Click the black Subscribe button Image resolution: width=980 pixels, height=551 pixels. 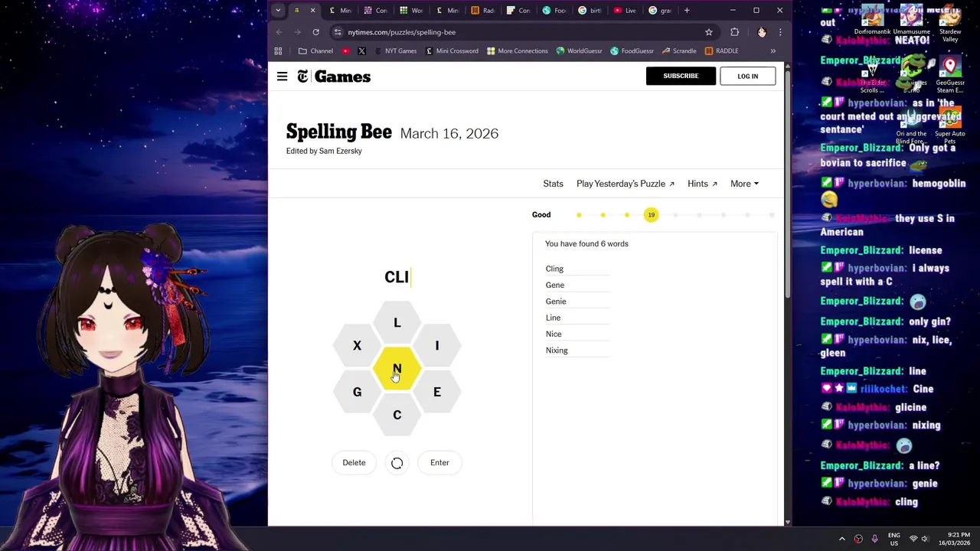(x=681, y=76)
